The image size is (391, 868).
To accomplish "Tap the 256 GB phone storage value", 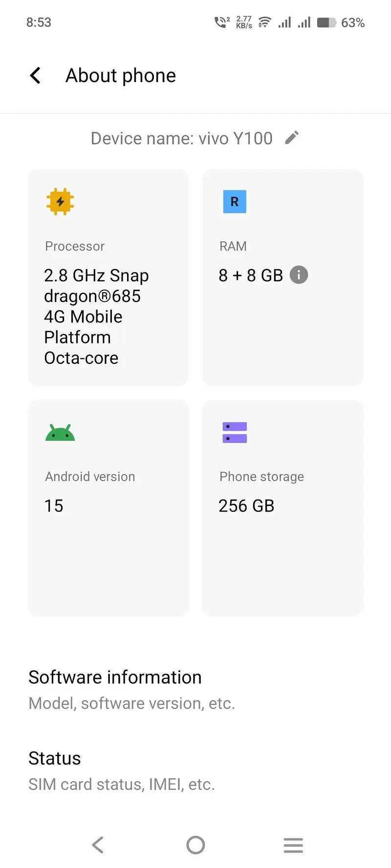I will point(246,506).
